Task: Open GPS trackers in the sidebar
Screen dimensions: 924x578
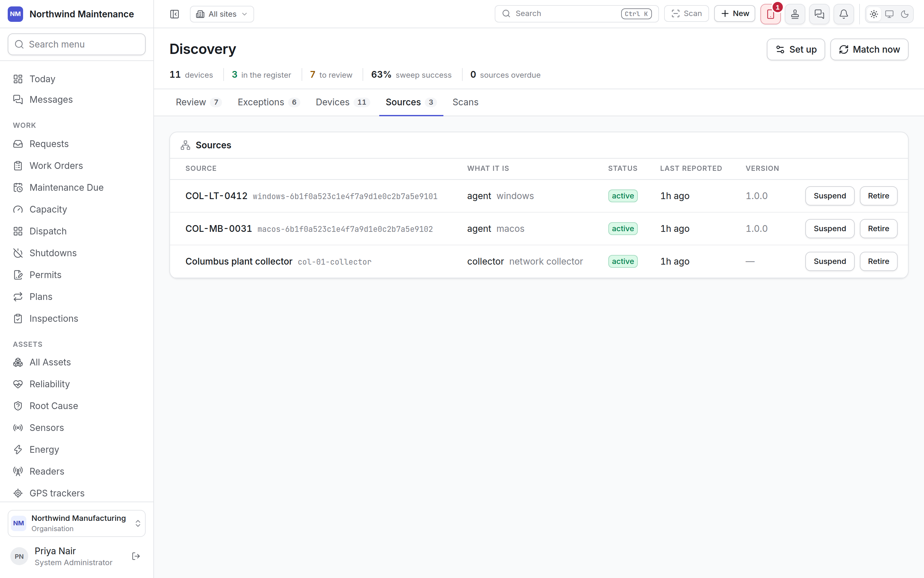Action: coord(77,493)
